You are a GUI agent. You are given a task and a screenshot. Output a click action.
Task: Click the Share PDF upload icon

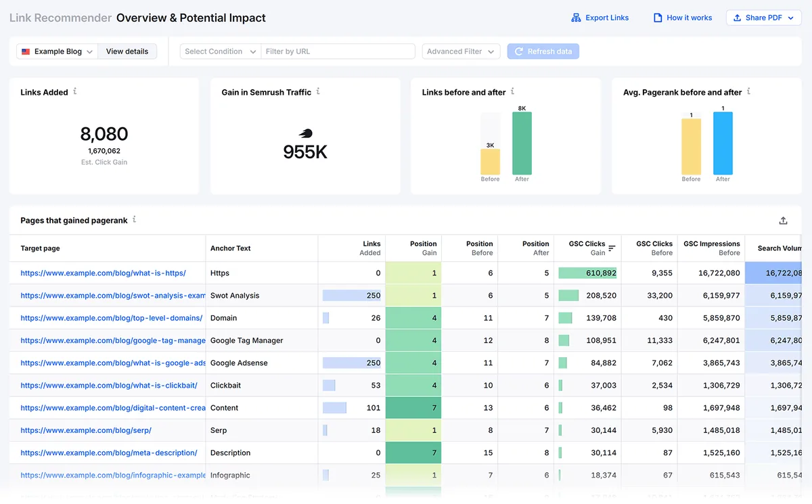[x=738, y=18]
